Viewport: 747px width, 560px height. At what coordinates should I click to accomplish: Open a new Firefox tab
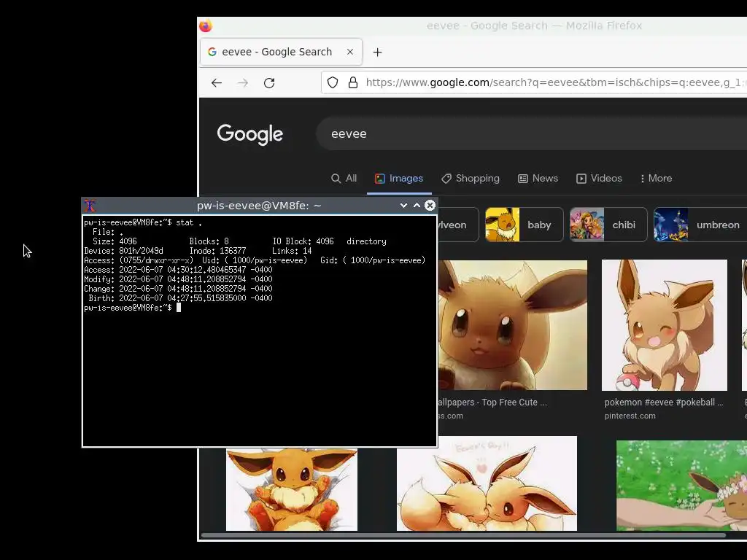[x=377, y=52]
